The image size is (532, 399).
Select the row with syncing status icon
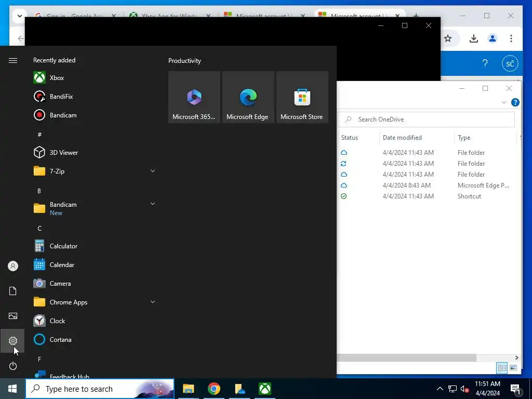click(x=428, y=163)
